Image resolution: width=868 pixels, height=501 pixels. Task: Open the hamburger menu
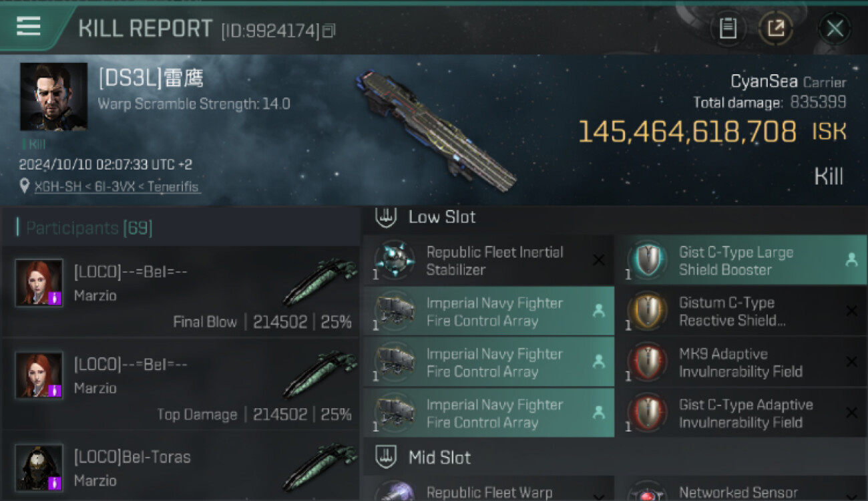[x=28, y=27]
